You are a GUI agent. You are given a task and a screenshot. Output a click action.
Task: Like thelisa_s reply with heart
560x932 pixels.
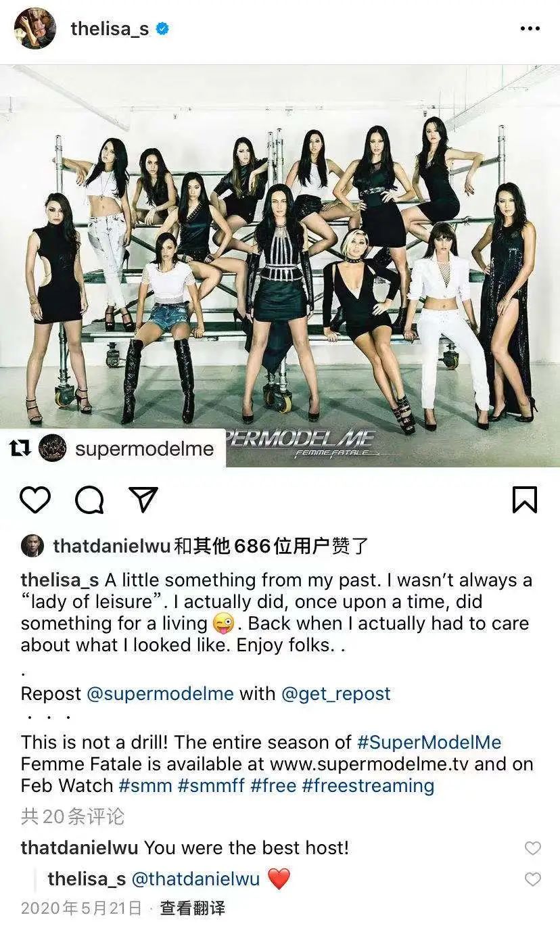click(533, 879)
